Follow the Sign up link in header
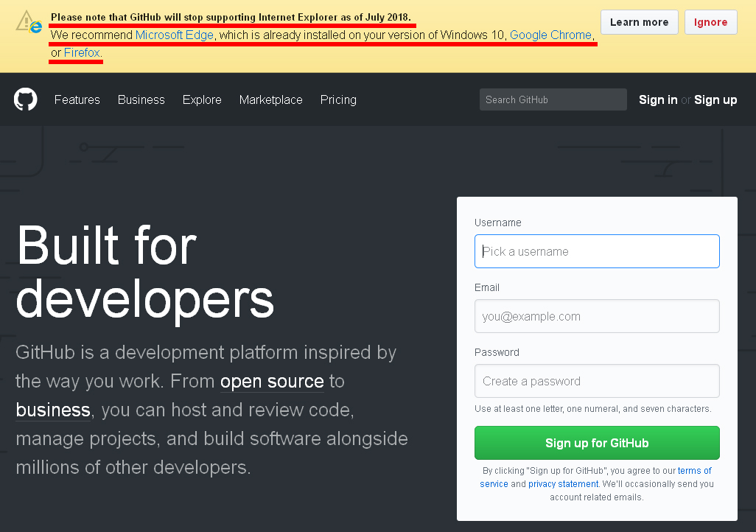Viewport: 756px width, 532px height. (715, 99)
